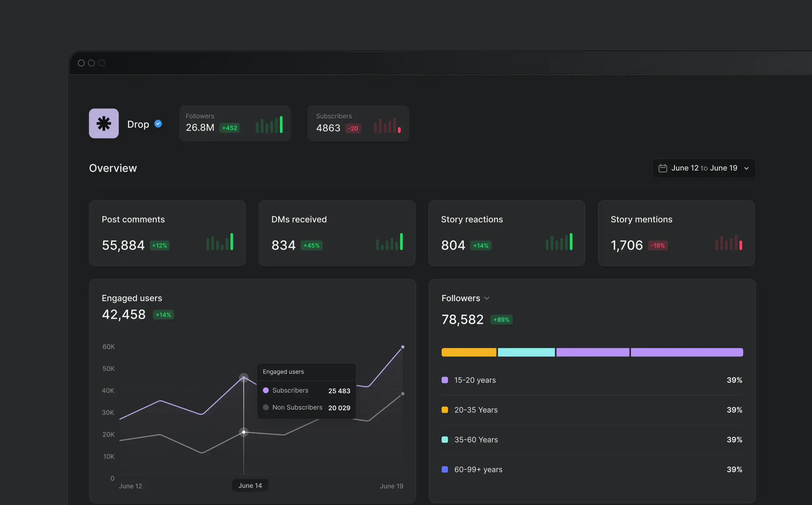Click the Overview section heading

click(113, 168)
